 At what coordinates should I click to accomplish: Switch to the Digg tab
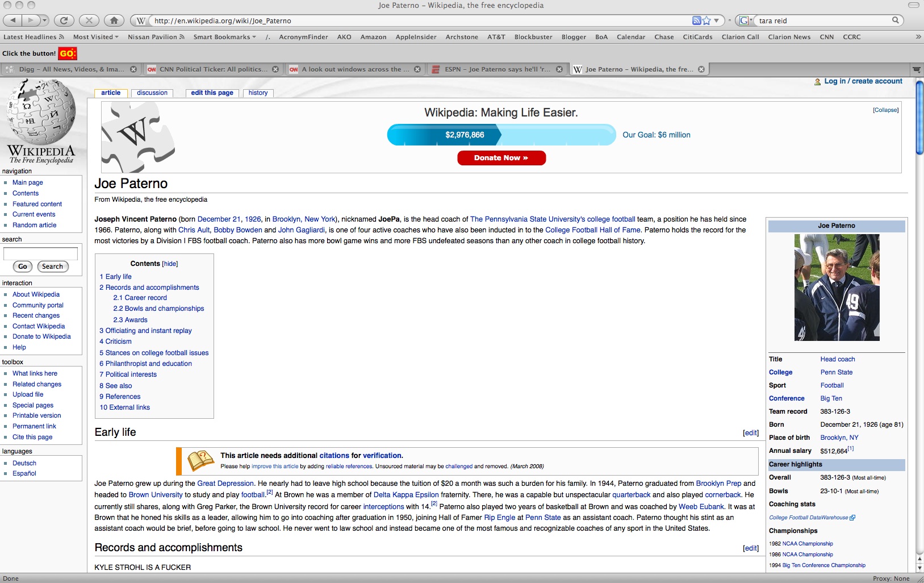tap(71, 69)
